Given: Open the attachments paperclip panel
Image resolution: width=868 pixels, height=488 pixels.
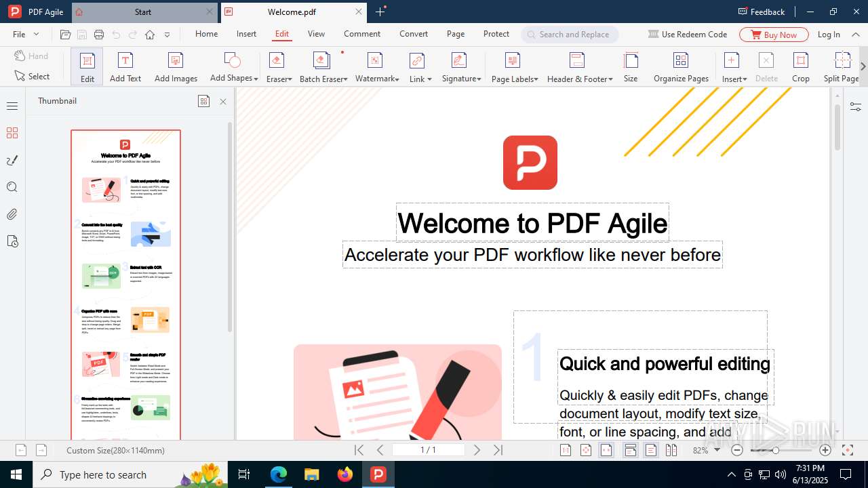Looking at the screenshot, I should (12, 214).
